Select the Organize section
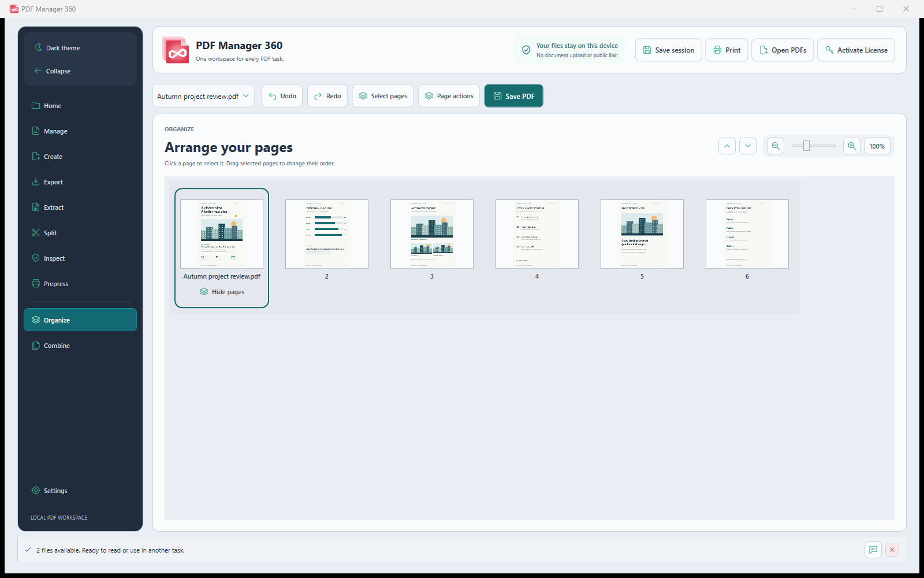 click(80, 320)
